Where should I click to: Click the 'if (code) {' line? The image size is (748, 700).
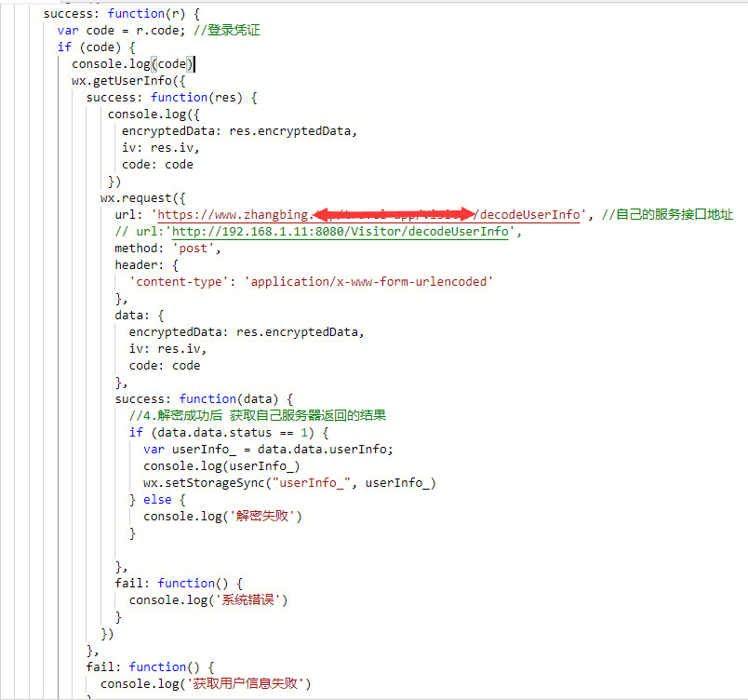pos(97,47)
